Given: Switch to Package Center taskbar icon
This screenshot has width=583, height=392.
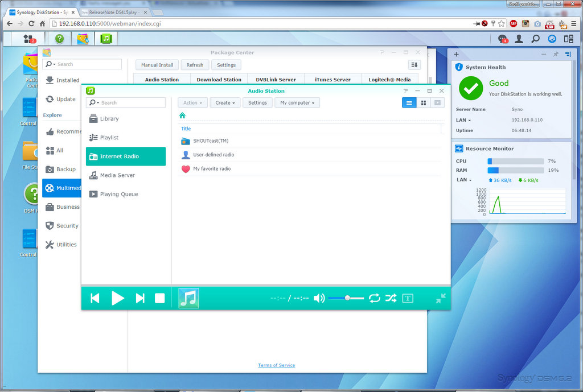Looking at the screenshot, I should coord(83,39).
